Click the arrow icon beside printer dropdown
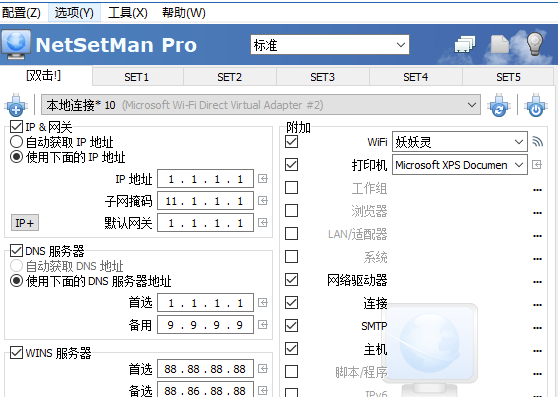The image size is (558, 397). 537,165
